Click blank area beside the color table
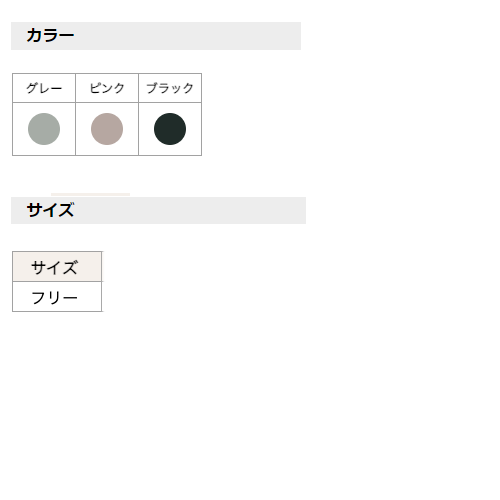The height and width of the screenshot is (500, 500). pyautogui.click(x=333, y=114)
